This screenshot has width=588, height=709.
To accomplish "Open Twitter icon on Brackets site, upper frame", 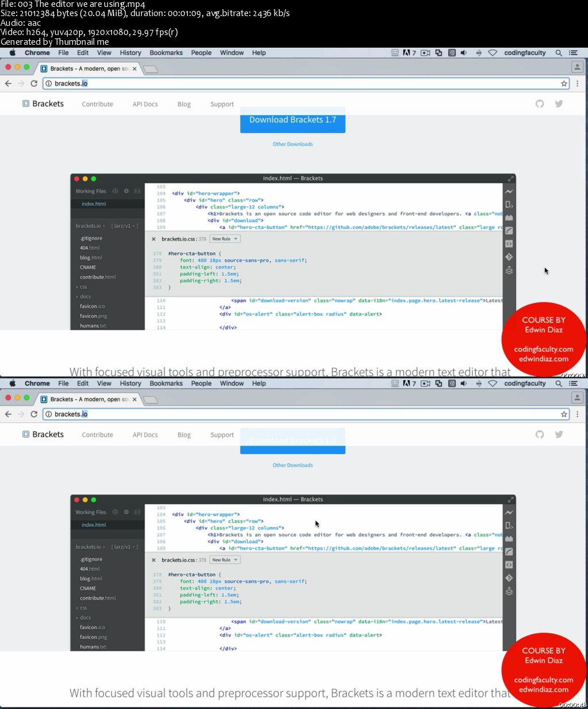I will [559, 104].
